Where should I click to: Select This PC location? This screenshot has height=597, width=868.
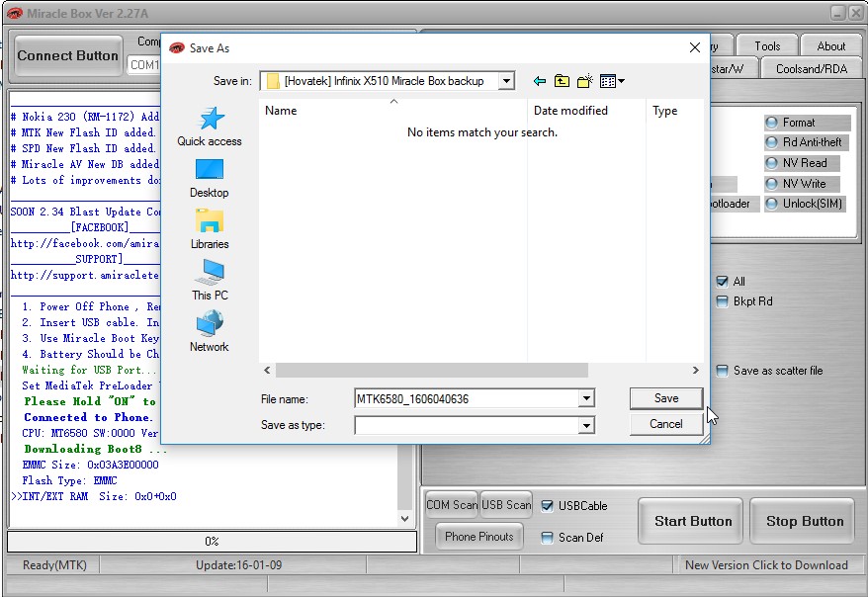click(x=210, y=280)
